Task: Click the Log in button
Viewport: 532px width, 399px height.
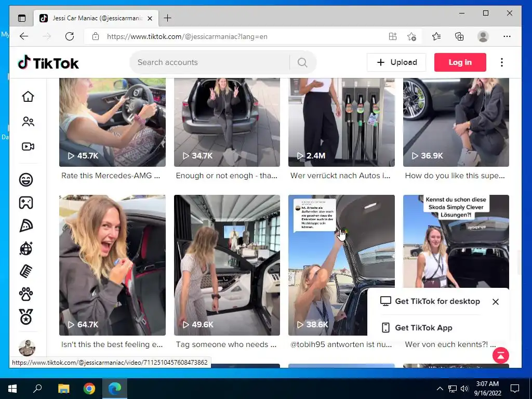Action: click(460, 62)
